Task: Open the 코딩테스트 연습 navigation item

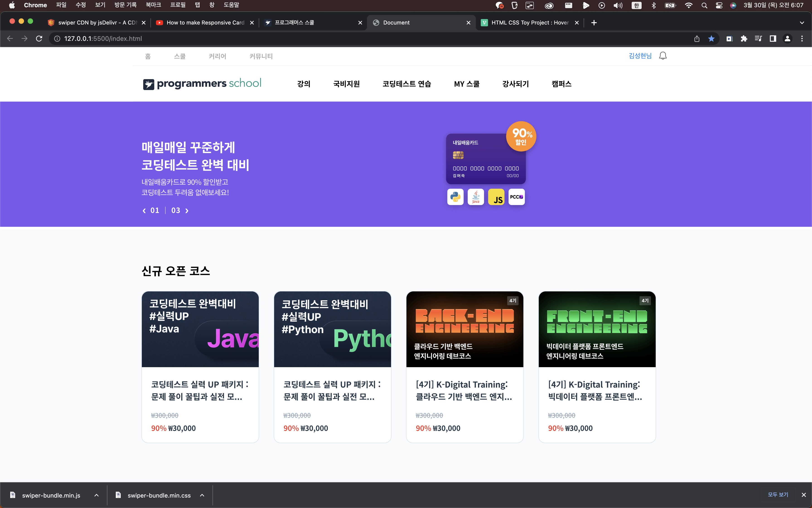Action: point(407,84)
